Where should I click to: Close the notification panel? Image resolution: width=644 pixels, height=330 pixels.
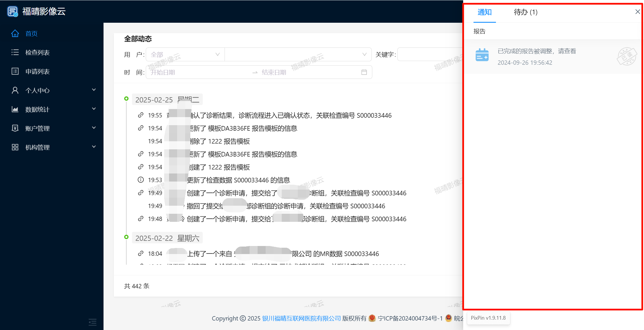(x=637, y=12)
